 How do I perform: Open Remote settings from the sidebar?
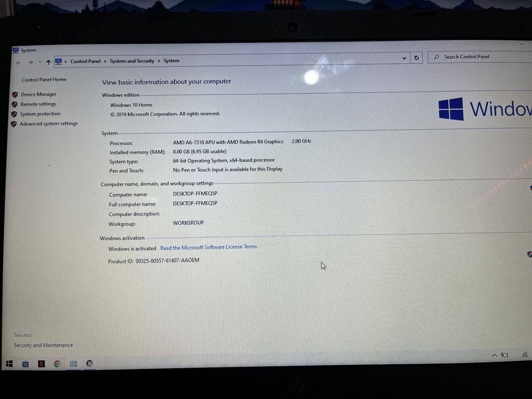point(38,104)
